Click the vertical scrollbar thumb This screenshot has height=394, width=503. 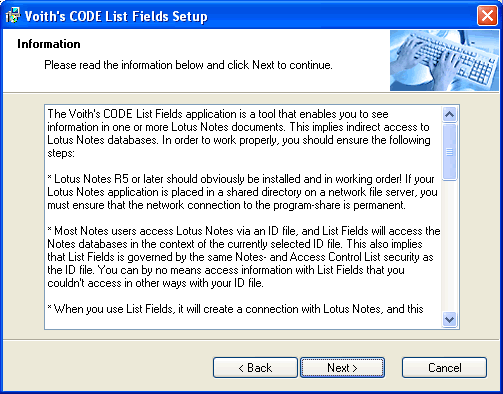[449, 152]
